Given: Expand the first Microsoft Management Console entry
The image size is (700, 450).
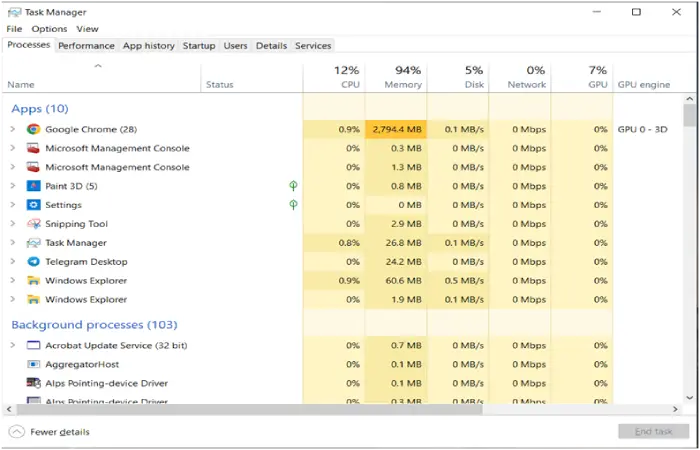Looking at the screenshot, I should point(13,148).
